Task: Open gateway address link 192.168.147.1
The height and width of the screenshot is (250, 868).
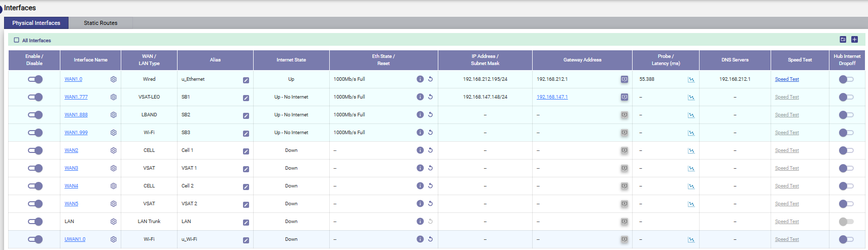Action: [552, 97]
